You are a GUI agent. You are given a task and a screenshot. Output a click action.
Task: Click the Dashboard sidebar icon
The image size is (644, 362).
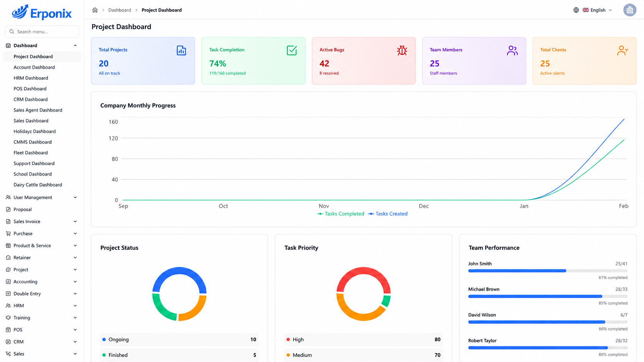8,45
